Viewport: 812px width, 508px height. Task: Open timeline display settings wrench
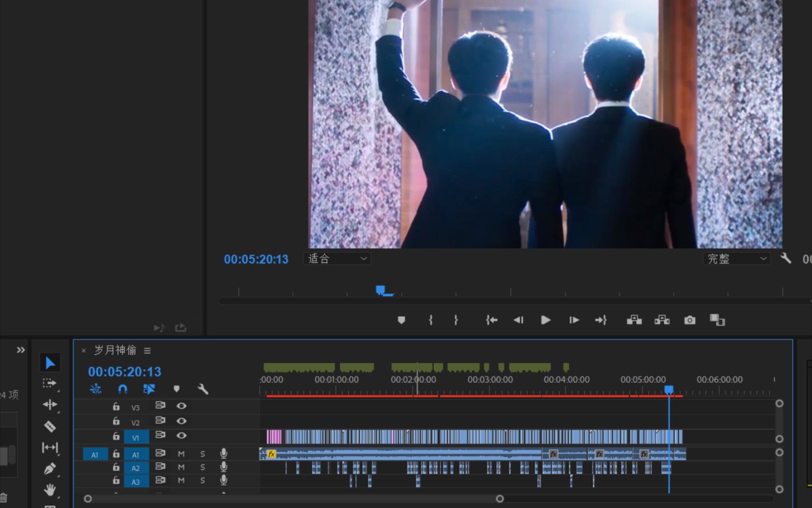coord(203,389)
